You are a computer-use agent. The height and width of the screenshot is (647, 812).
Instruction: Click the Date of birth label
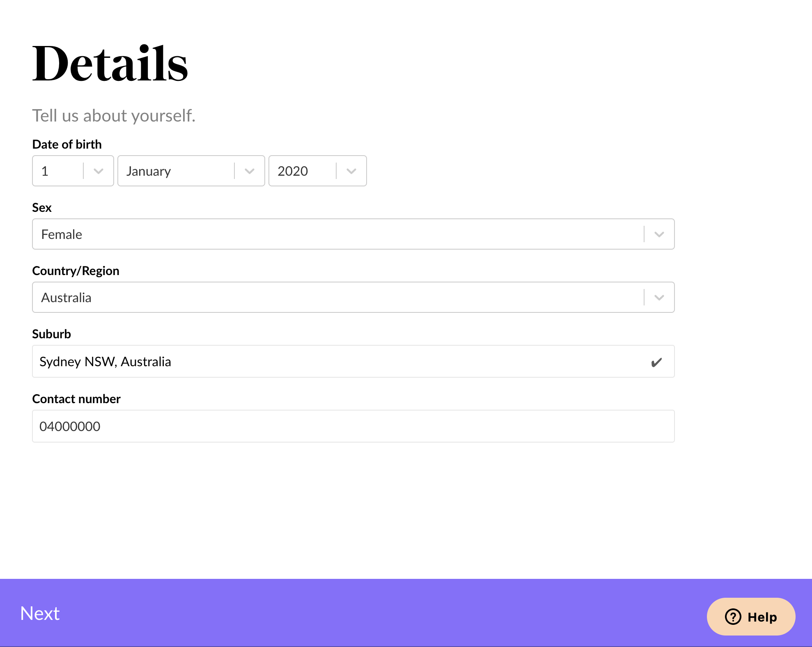[x=67, y=145]
